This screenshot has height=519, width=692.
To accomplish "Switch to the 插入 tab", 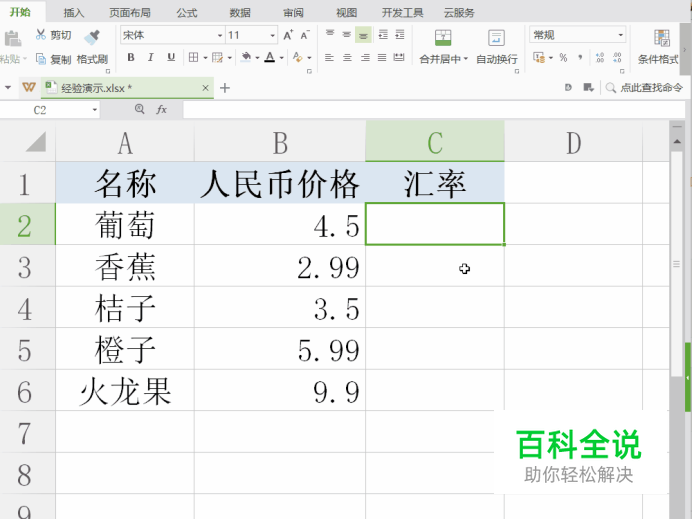I will coord(73,13).
